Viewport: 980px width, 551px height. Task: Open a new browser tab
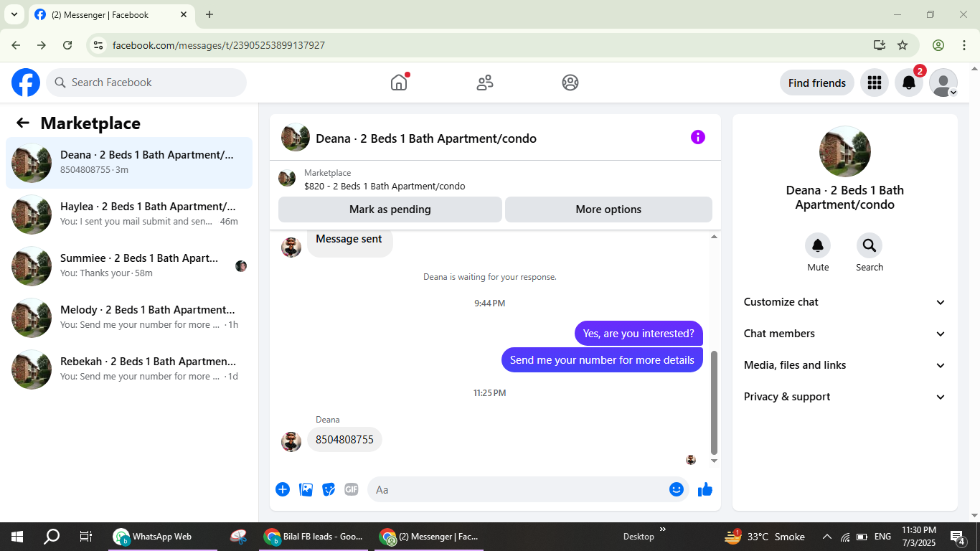209,14
